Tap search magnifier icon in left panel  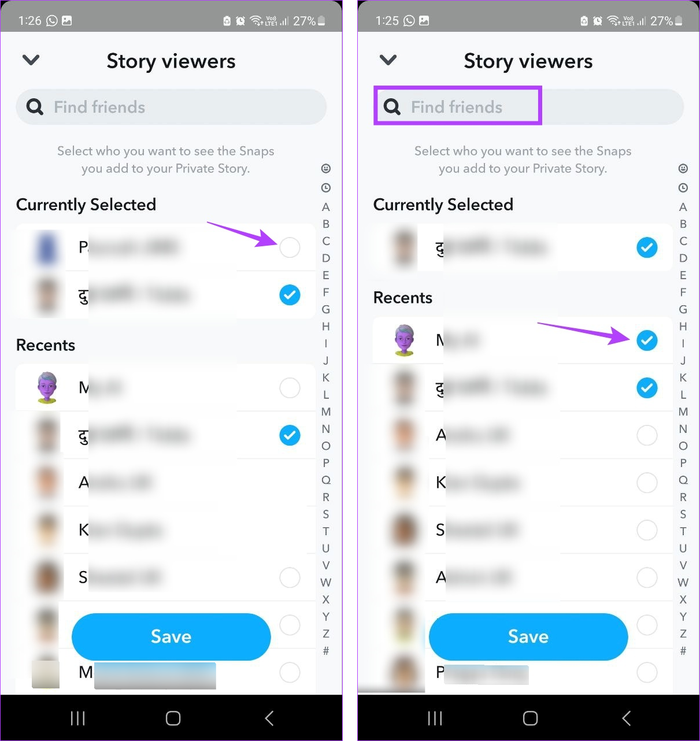[35, 106]
